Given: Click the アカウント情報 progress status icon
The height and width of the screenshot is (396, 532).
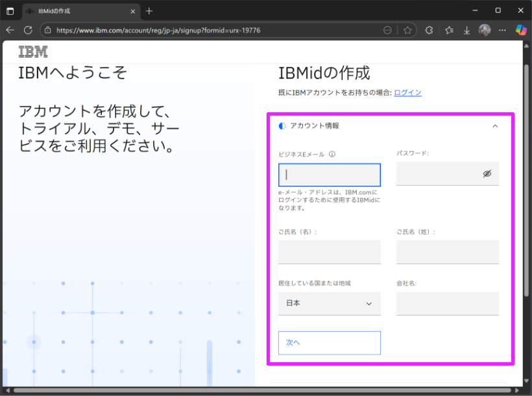Looking at the screenshot, I should point(282,126).
